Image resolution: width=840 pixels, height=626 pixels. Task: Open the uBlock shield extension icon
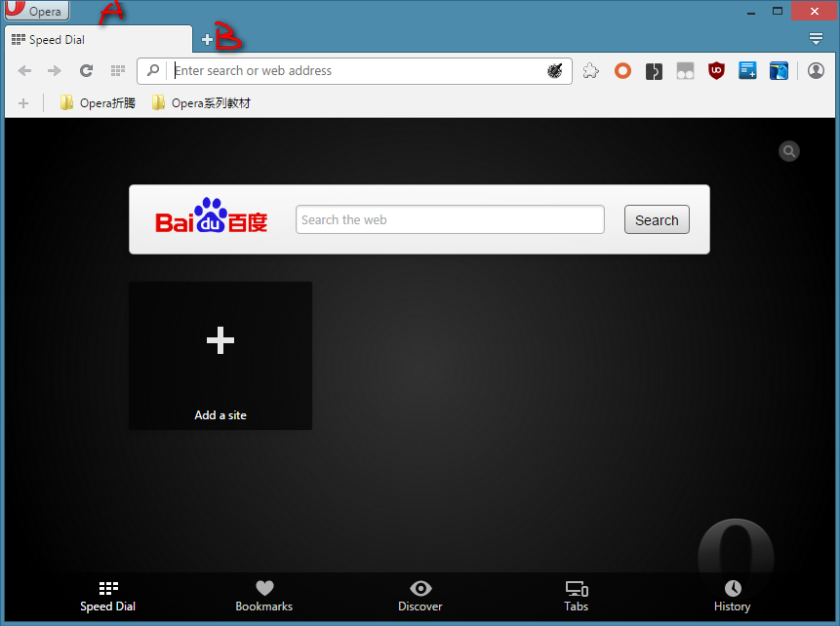pos(716,70)
